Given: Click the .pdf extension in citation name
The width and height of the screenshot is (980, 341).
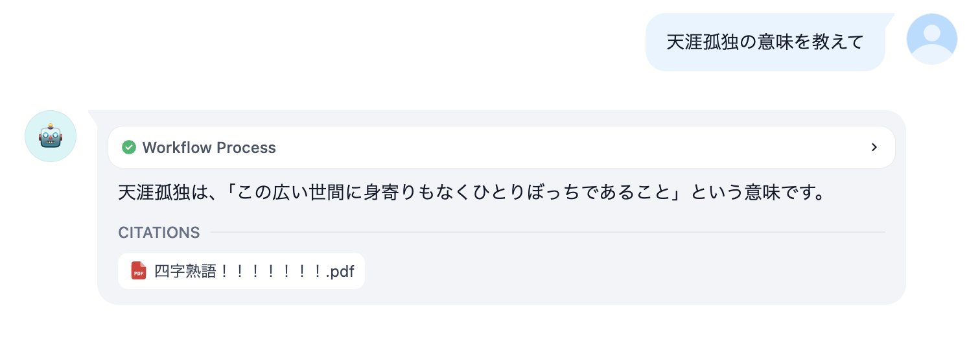Looking at the screenshot, I should [340, 271].
